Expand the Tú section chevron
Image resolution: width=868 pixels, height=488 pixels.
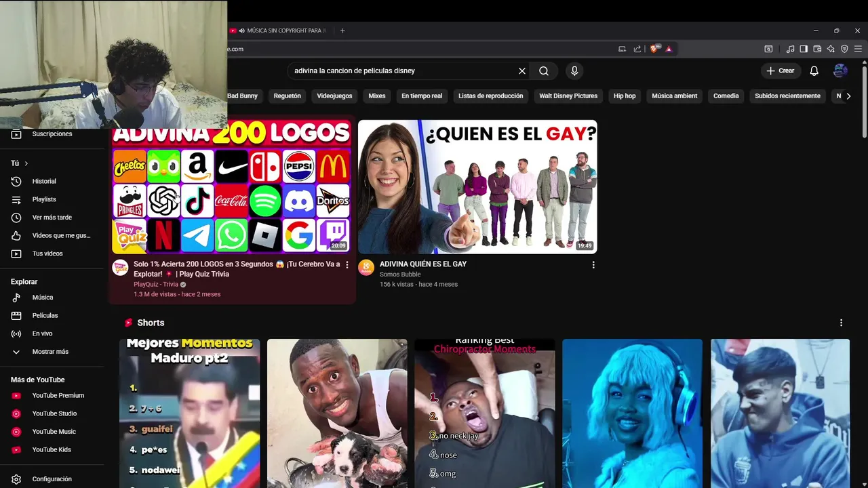(26, 163)
